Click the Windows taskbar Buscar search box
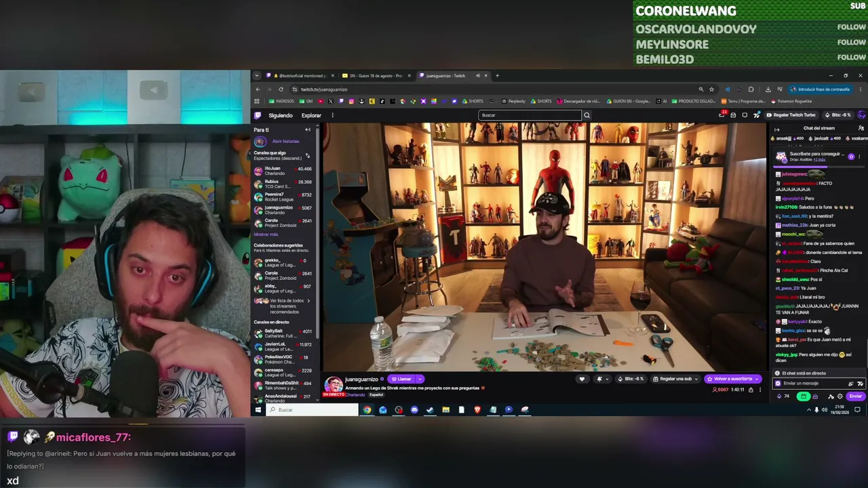The height and width of the screenshot is (488, 868). (312, 410)
